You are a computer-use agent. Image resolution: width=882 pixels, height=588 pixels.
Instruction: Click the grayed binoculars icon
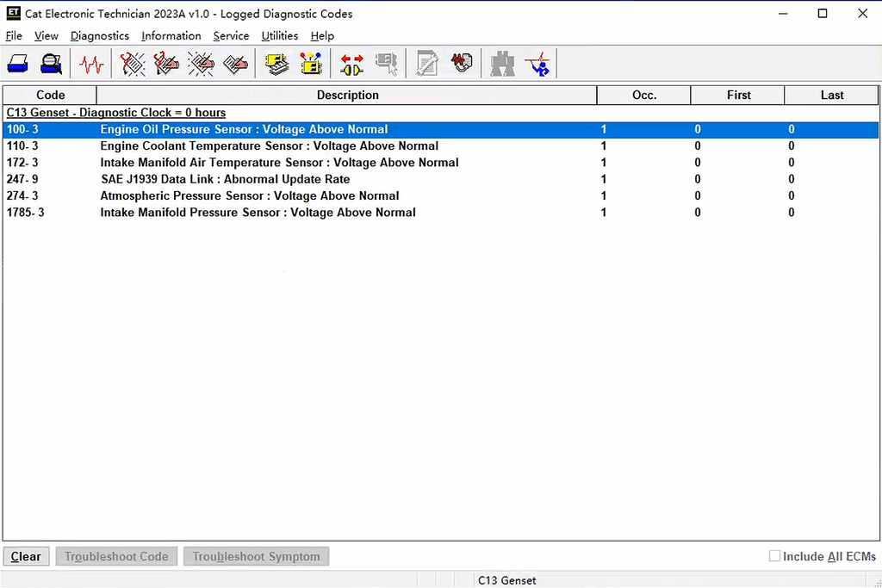pos(502,64)
